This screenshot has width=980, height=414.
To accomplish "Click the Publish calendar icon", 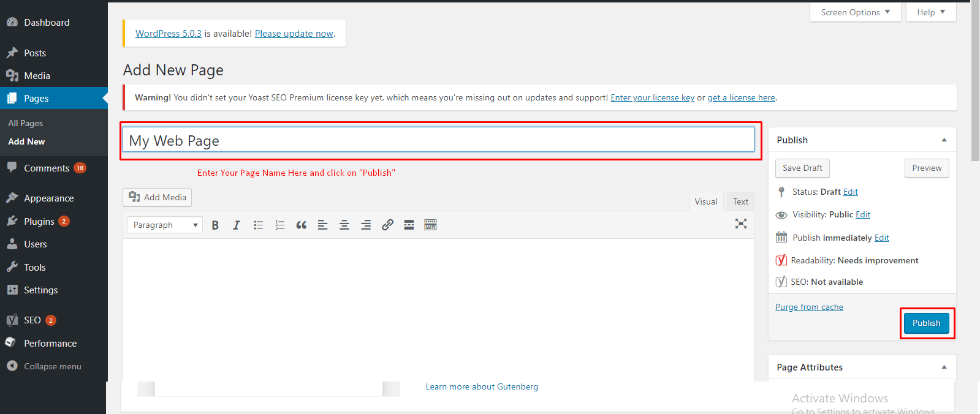I will [781, 237].
